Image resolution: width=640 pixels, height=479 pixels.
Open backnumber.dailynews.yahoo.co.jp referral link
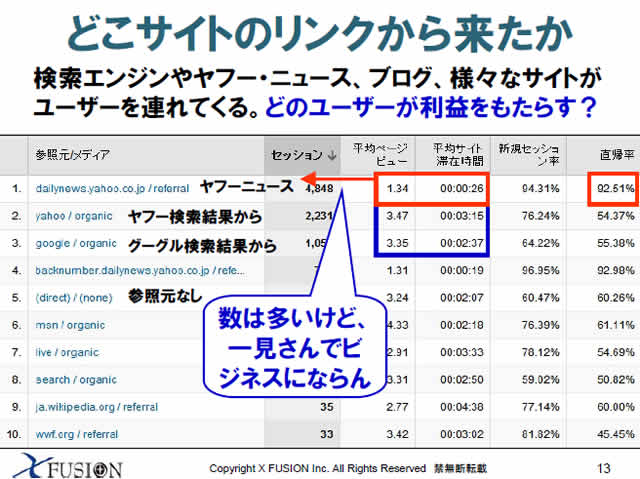[140, 271]
